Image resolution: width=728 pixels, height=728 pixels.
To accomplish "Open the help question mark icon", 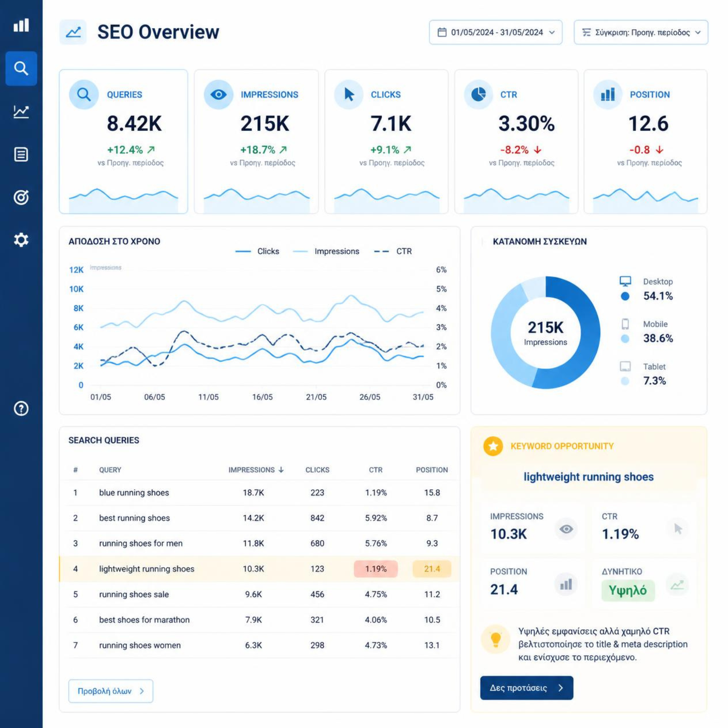I will pyautogui.click(x=21, y=408).
